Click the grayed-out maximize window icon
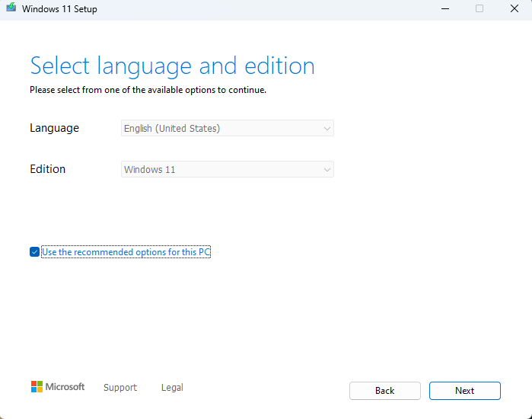Viewport: 532px width, 419px height. 479,9
